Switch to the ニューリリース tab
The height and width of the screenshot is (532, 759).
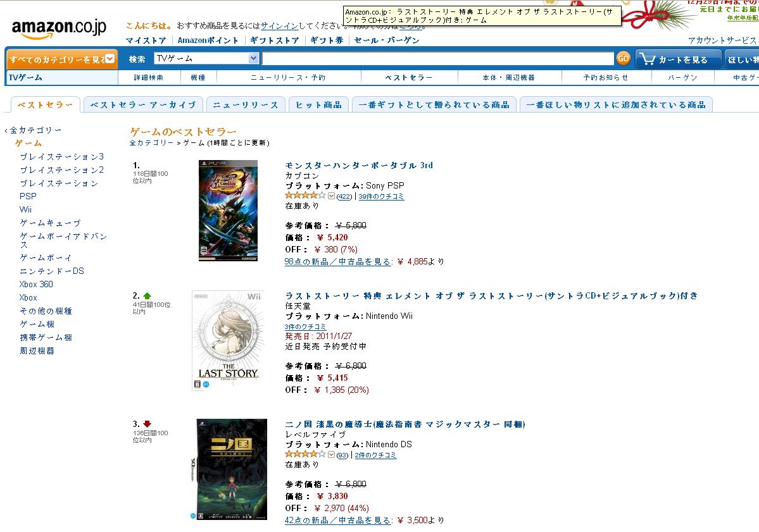246,104
